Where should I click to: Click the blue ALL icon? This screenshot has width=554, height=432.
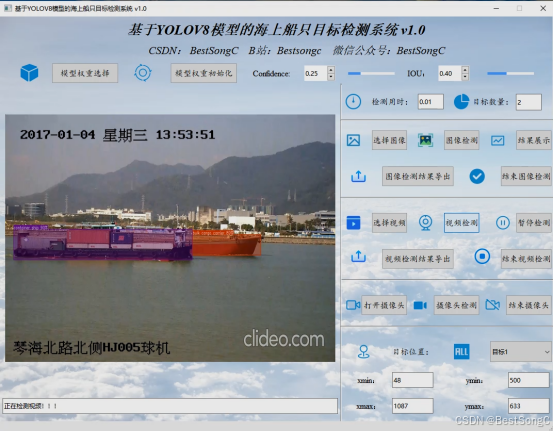click(x=461, y=351)
